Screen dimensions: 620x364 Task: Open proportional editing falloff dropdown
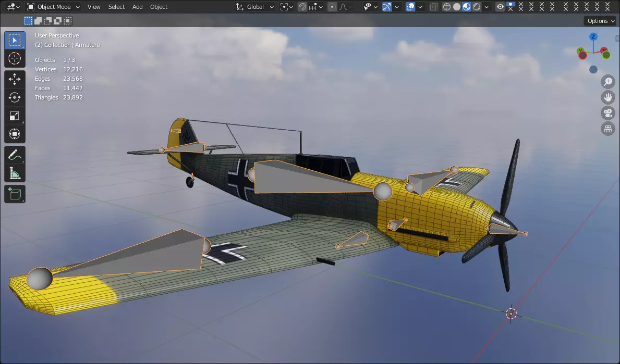(346, 7)
